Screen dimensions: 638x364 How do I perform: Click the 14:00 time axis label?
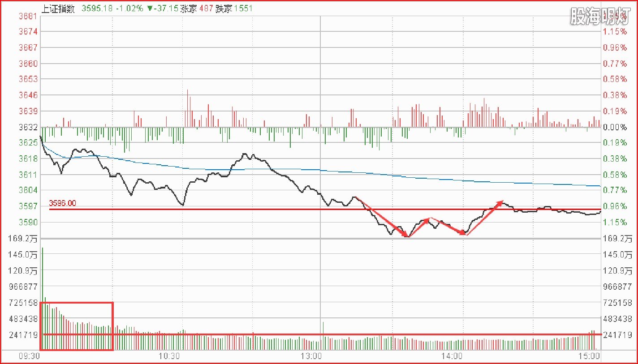452,356
